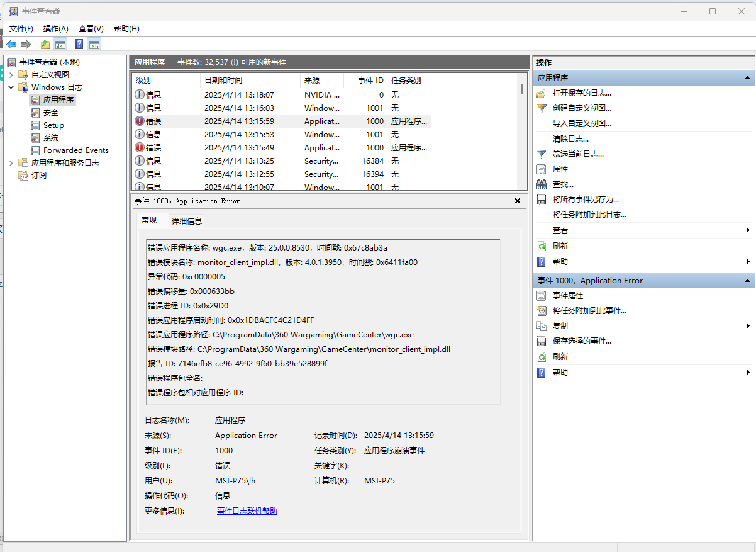Click 将任务附加到此日志... action
This screenshot has width=756, height=552.
coord(589,214)
